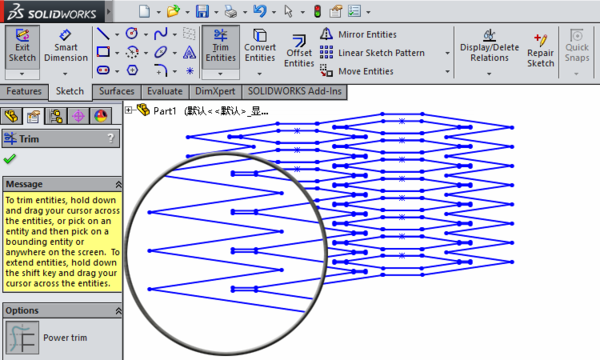
Task: Click Repair Sketch tool
Action: tap(541, 51)
